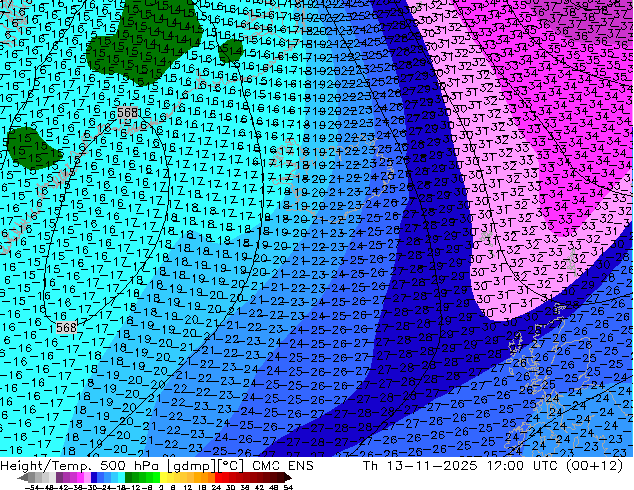
Task: Click the '-54' label on the color scale
Action: click(33, 487)
